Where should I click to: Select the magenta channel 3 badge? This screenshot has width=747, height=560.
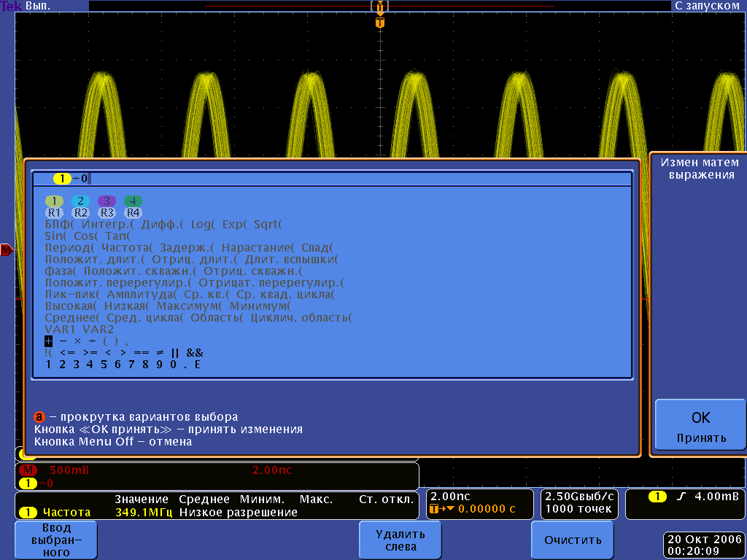coord(107,201)
